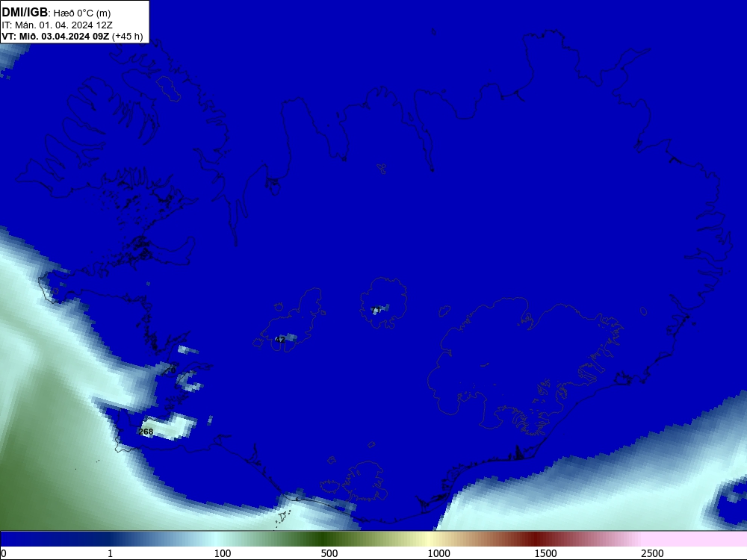Click the 100 tick on color scale

click(223, 553)
